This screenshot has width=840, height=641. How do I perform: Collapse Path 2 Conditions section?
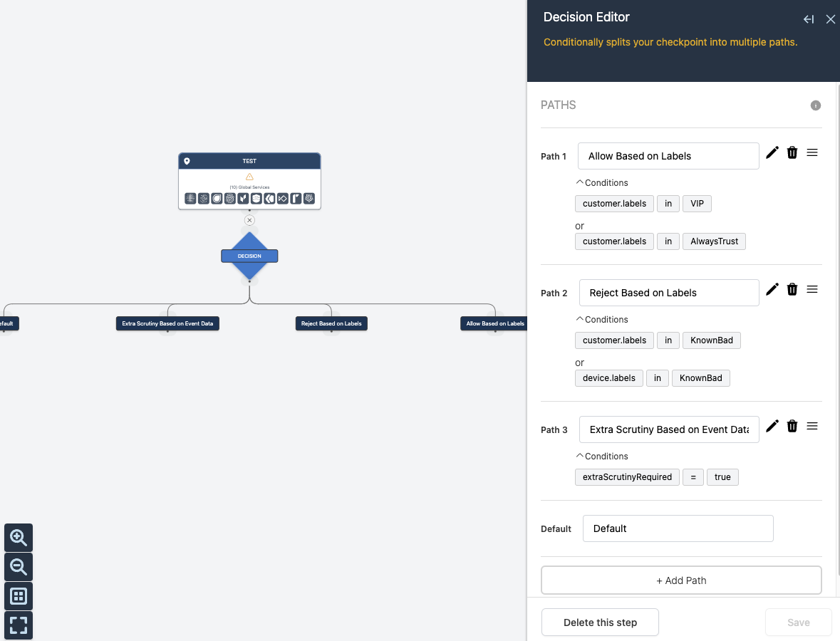tap(601, 319)
